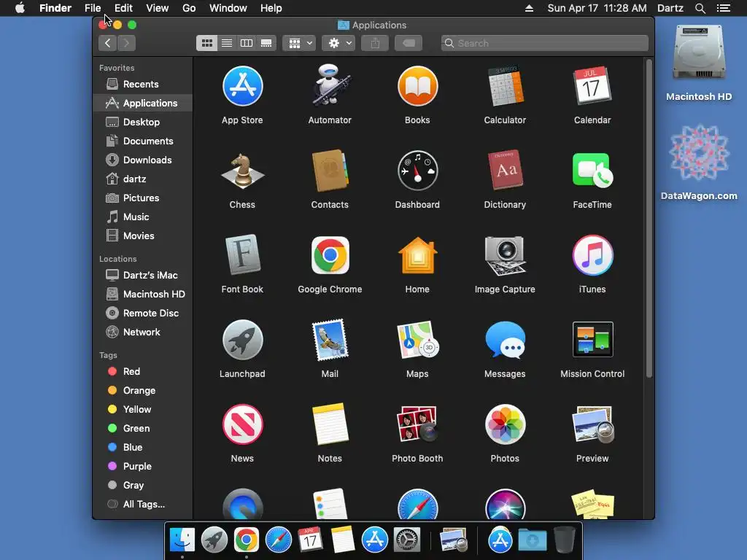Filter by the Red tag
The width and height of the screenshot is (747, 560).
(x=142, y=371)
